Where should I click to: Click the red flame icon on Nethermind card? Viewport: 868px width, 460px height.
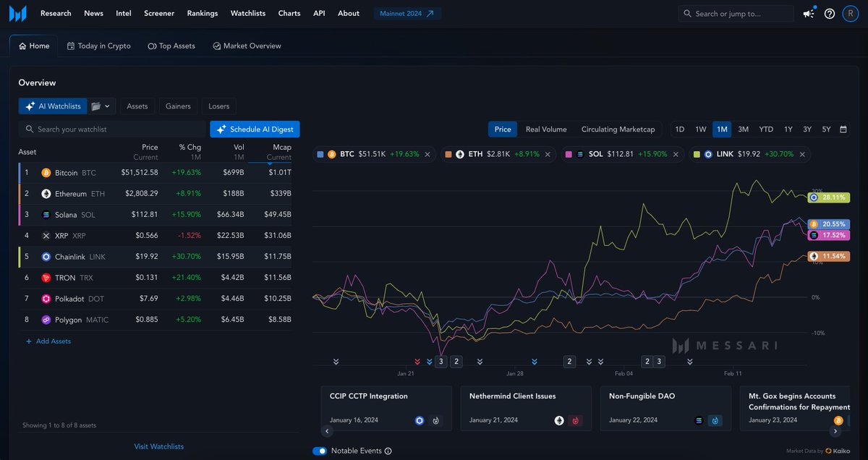pyautogui.click(x=576, y=420)
